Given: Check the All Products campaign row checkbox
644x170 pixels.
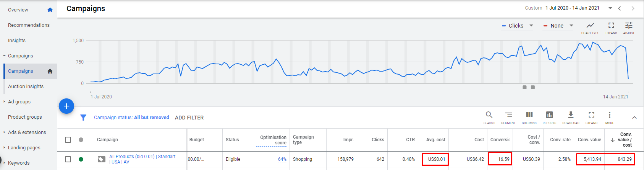Looking at the screenshot, I should tap(68, 159).
